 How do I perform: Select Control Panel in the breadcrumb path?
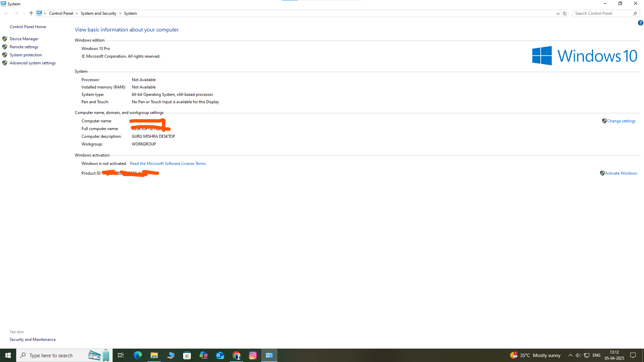coord(61,13)
